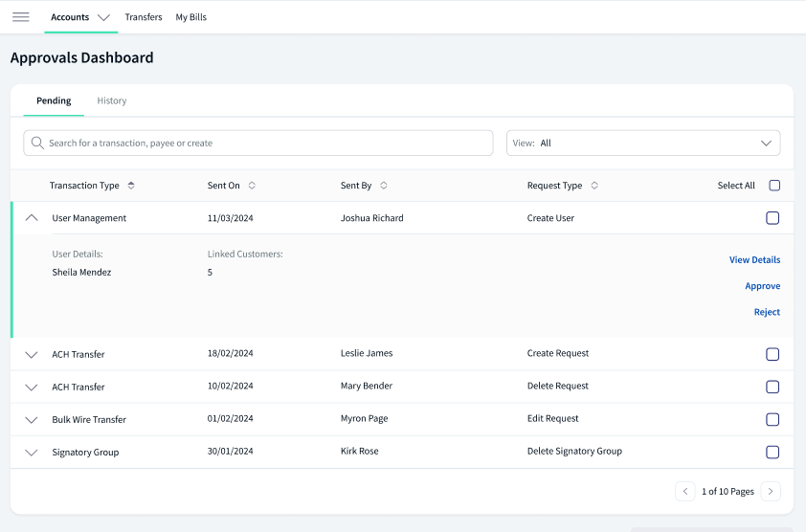
Task: Click sender name Joshua Richard
Action: click(x=371, y=218)
